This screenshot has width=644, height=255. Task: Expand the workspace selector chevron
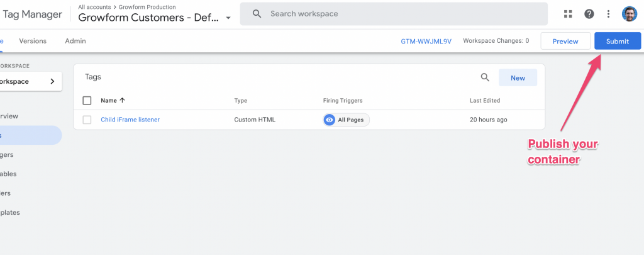click(52, 81)
